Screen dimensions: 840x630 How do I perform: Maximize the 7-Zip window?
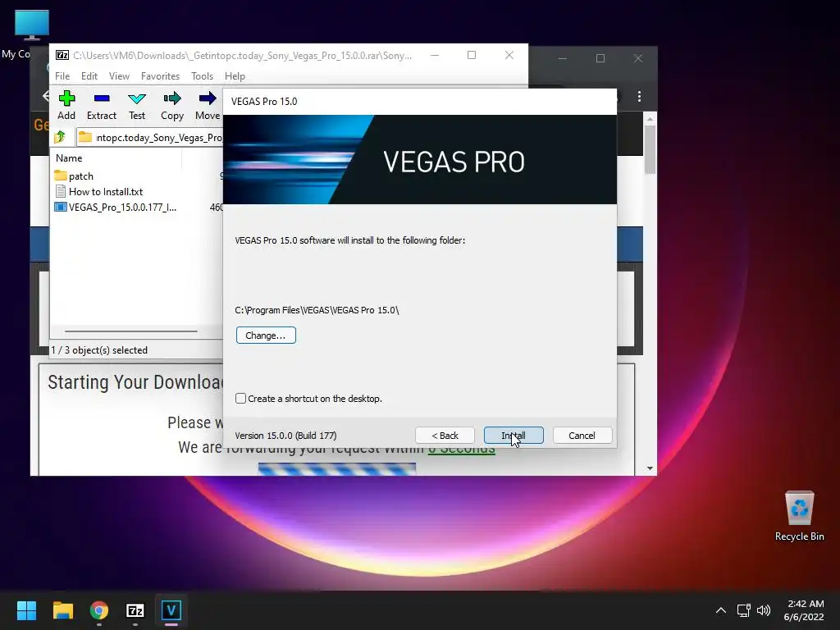[472, 55]
